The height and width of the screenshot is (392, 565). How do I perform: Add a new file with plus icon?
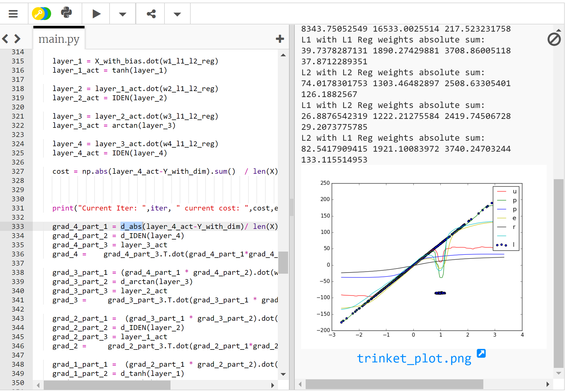click(280, 39)
